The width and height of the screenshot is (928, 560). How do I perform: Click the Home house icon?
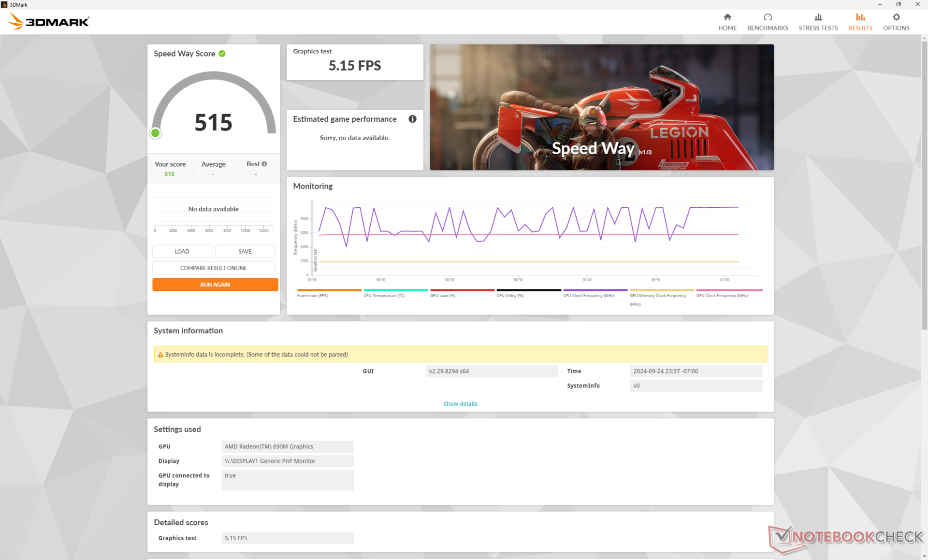pyautogui.click(x=727, y=17)
